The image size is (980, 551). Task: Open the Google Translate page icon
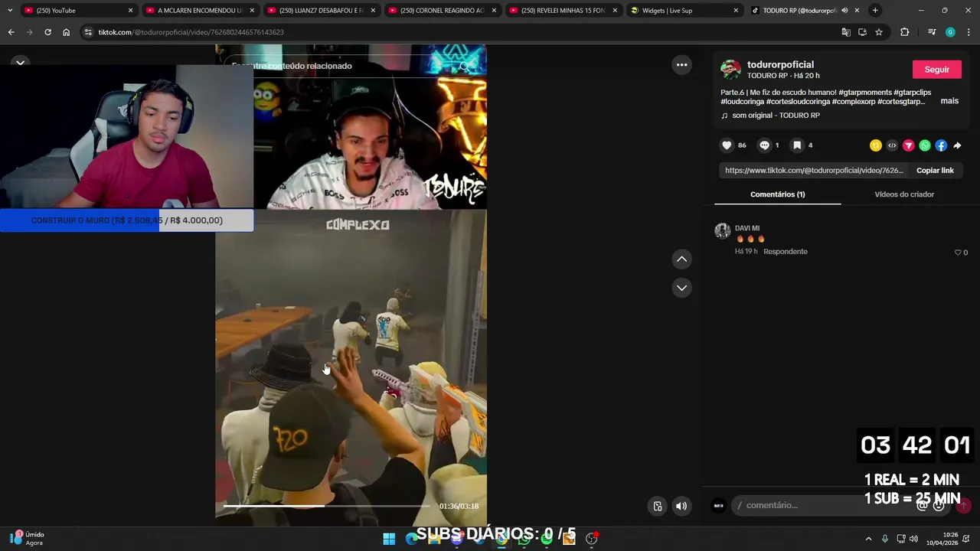point(846,32)
